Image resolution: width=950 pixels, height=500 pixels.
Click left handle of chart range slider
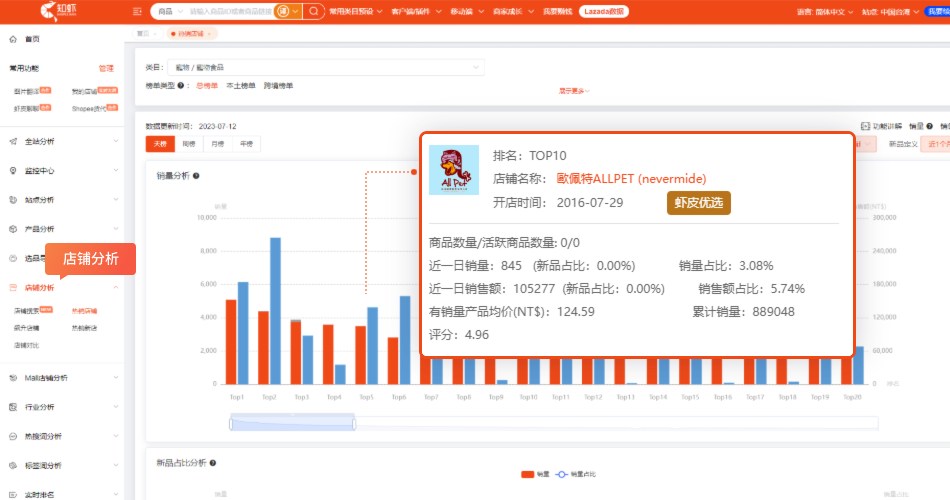pos(231,424)
